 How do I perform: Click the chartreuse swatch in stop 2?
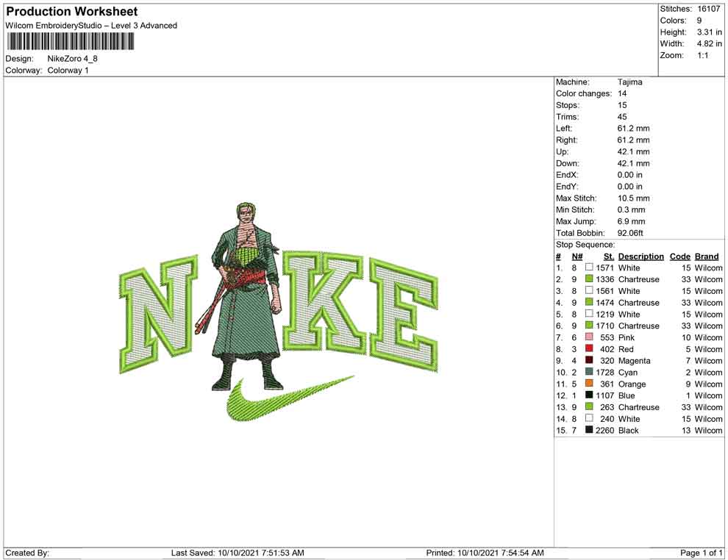coord(589,279)
